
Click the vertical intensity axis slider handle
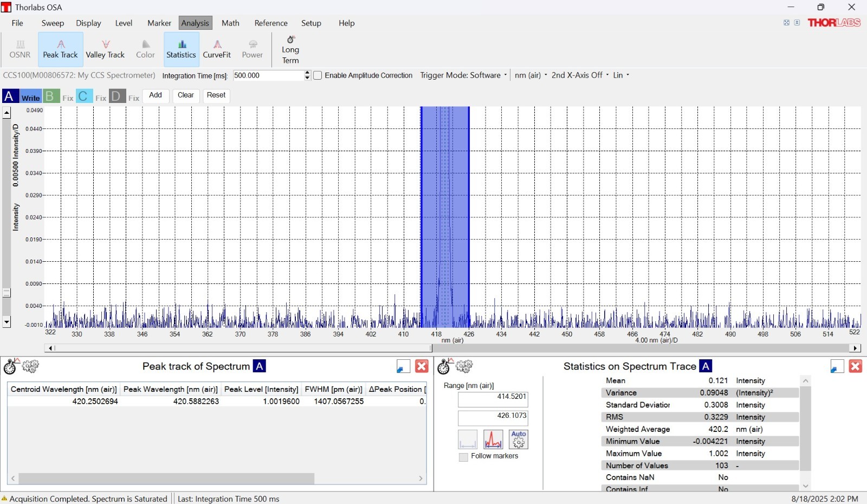click(x=7, y=293)
